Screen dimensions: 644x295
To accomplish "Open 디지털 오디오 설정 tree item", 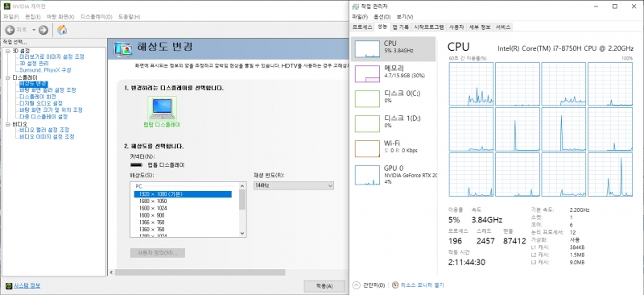I will pyautogui.click(x=41, y=103).
